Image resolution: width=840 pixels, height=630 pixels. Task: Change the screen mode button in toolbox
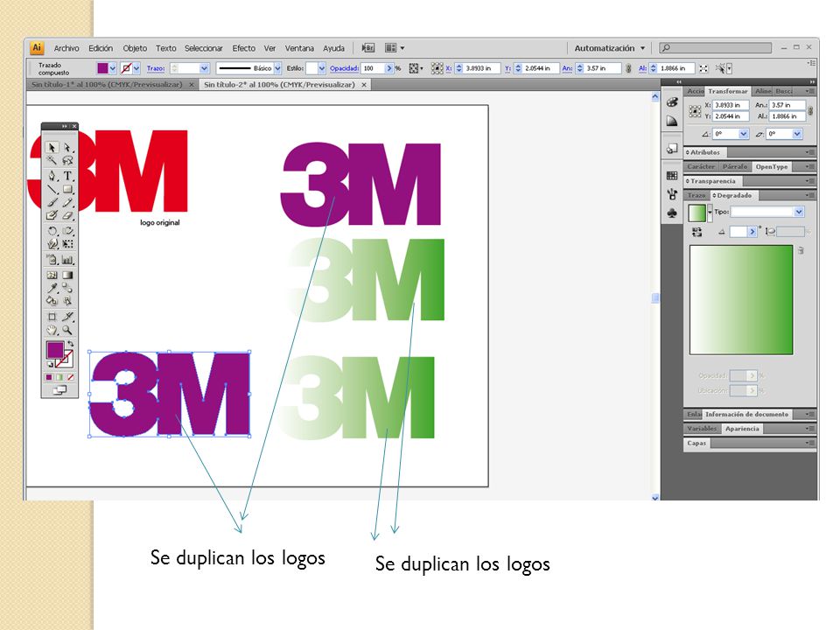click(x=59, y=390)
